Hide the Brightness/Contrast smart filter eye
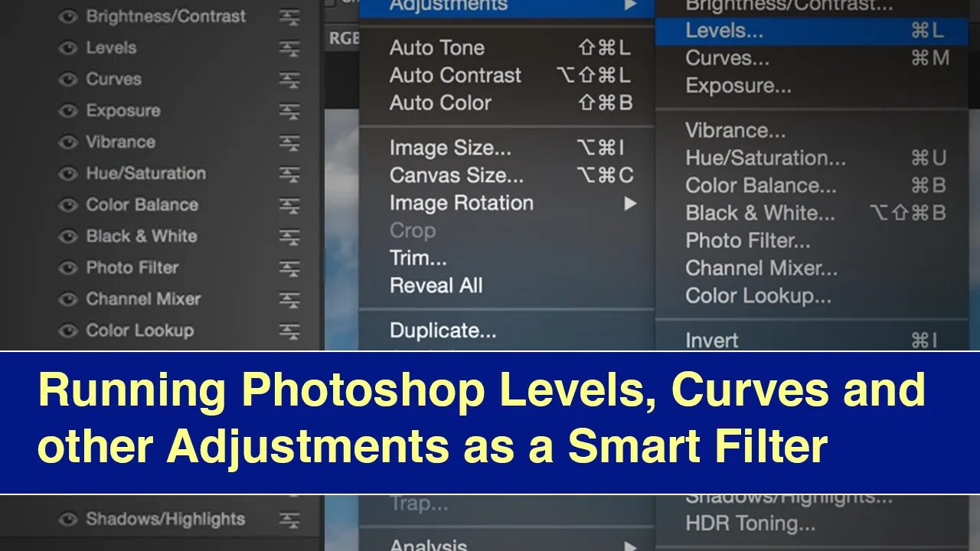Image resolution: width=980 pixels, height=551 pixels. click(68, 16)
